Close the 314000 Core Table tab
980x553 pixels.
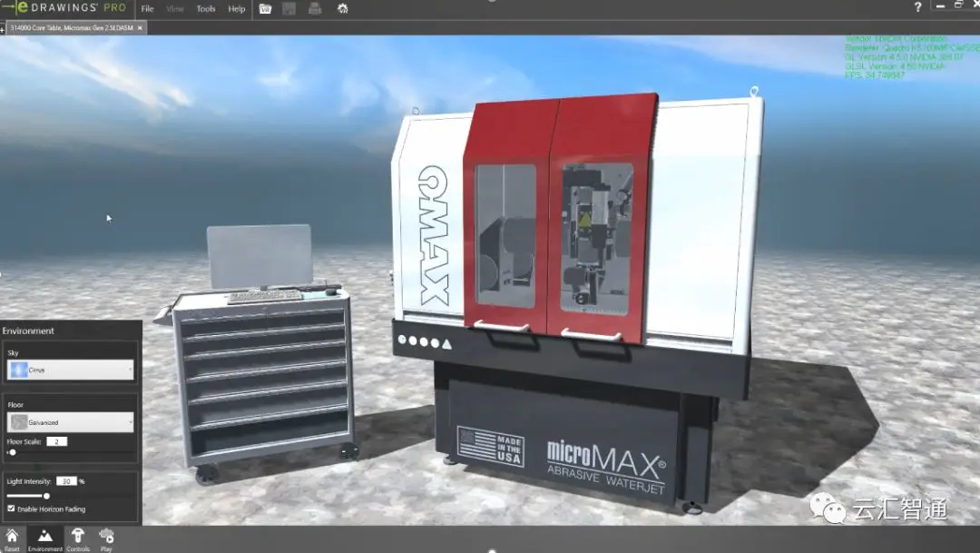coord(140,28)
